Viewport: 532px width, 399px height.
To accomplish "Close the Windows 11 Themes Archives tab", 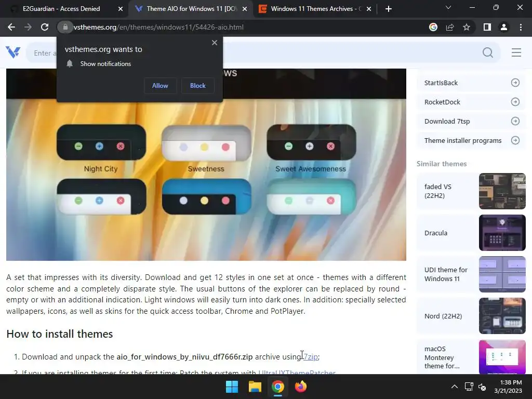I will click(x=369, y=9).
